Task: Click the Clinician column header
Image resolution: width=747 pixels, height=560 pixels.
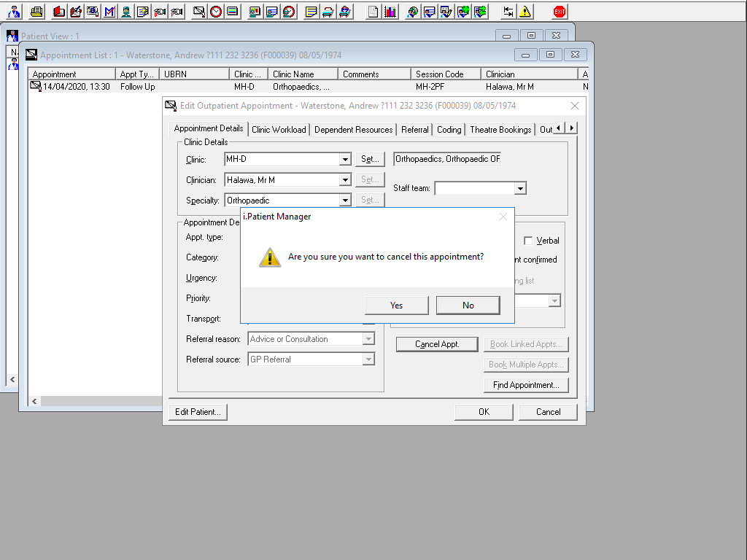Action: 529,74
